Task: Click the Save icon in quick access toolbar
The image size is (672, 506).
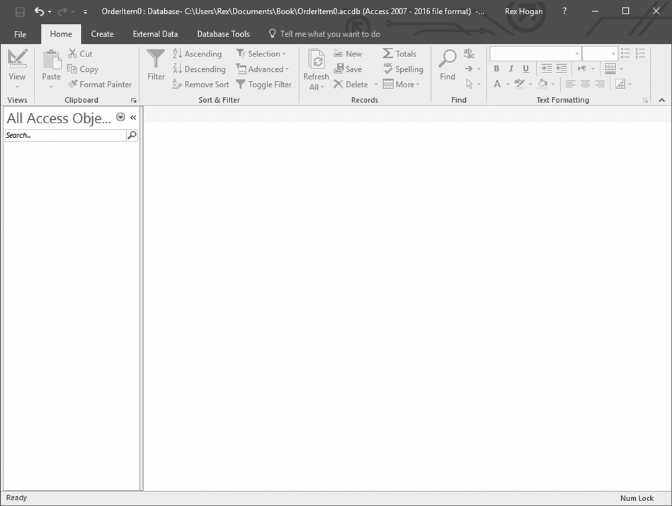Action: [20, 12]
